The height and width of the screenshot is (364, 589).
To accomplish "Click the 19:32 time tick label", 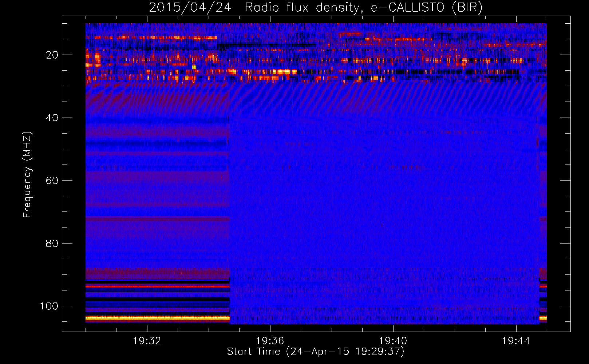I will (x=147, y=341).
